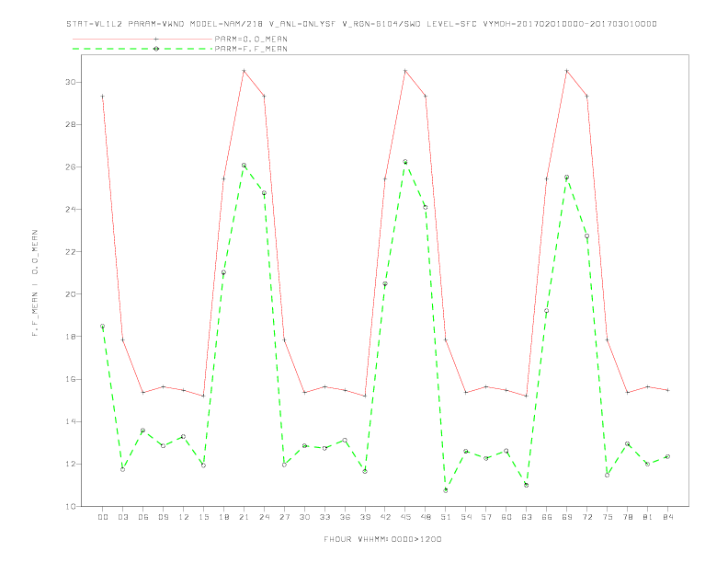The height and width of the screenshot is (563, 728).
Task: Click x-axis tick label 54
Action: [x=466, y=517]
